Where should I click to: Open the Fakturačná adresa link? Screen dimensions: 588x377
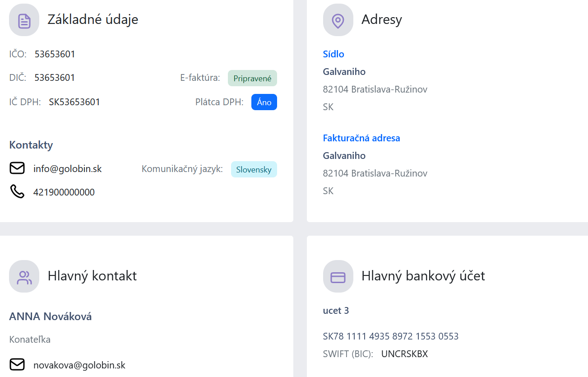361,138
